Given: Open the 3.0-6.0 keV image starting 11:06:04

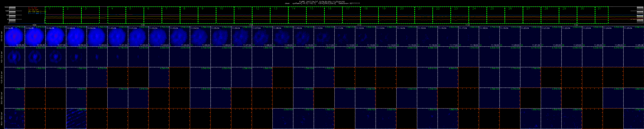Looking at the screenshot, I should [242, 36].
